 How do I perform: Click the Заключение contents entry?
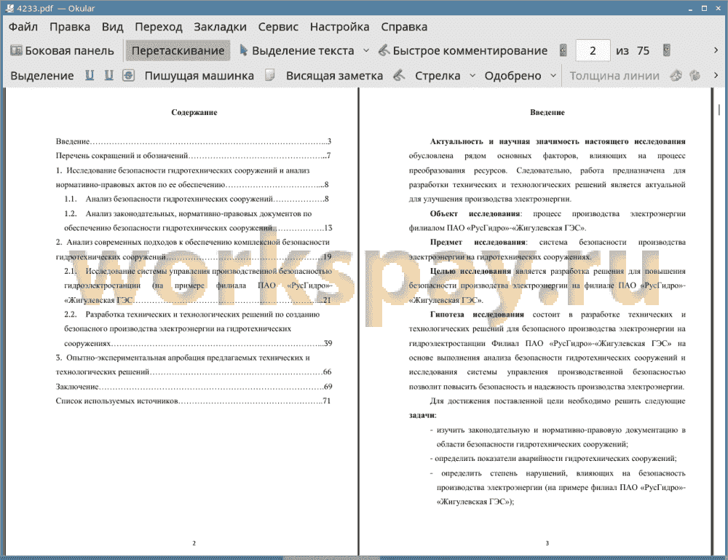194,387
